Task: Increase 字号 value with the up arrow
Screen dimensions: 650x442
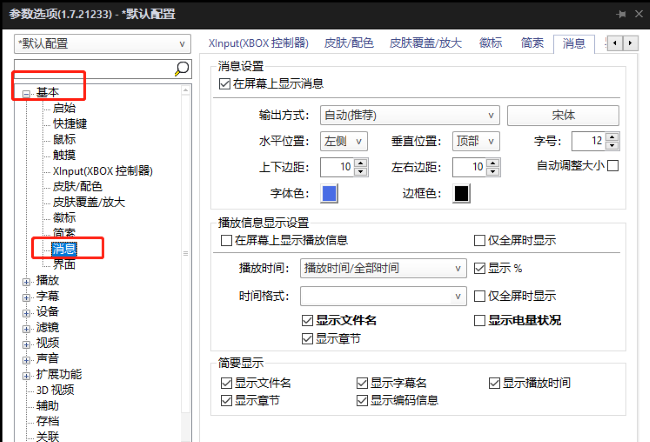Action: [x=613, y=137]
